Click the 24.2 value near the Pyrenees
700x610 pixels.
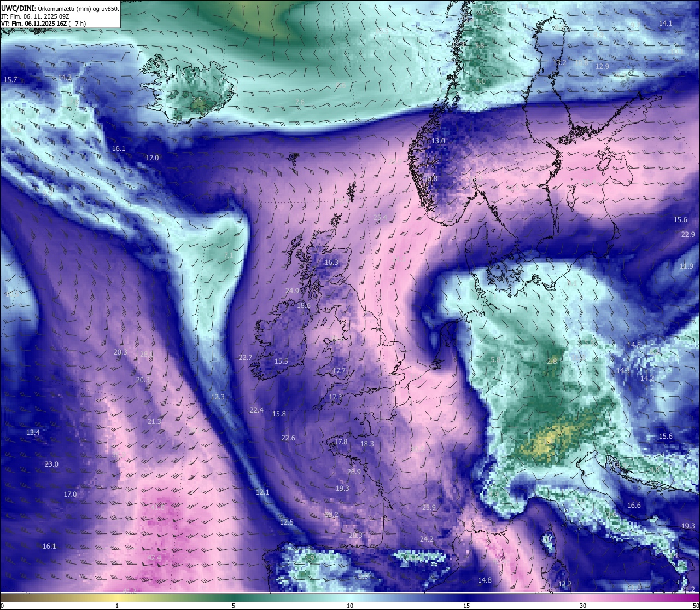(x=427, y=539)
